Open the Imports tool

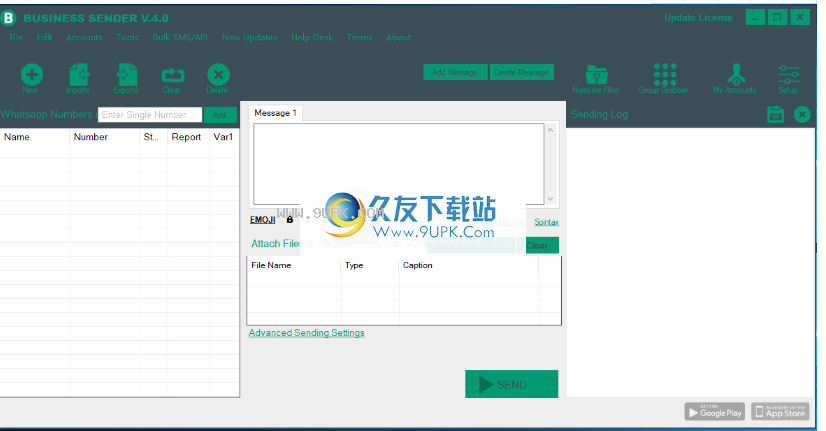[78, 75]
